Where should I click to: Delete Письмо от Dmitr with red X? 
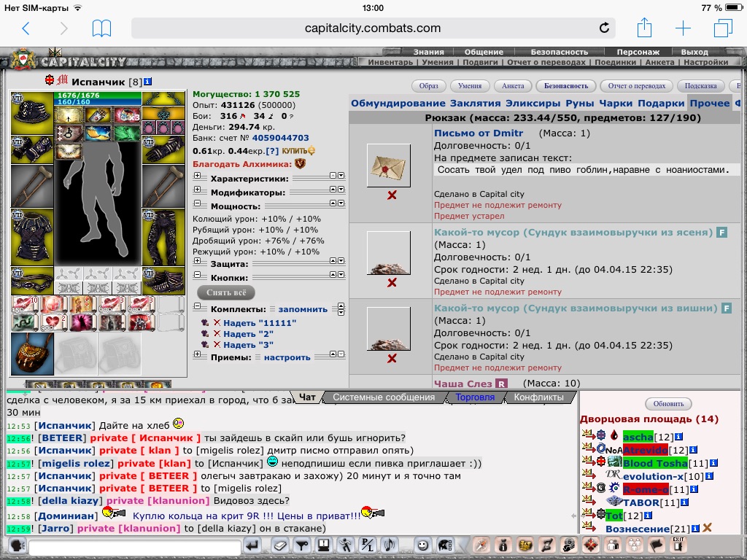tap(392, 195)
